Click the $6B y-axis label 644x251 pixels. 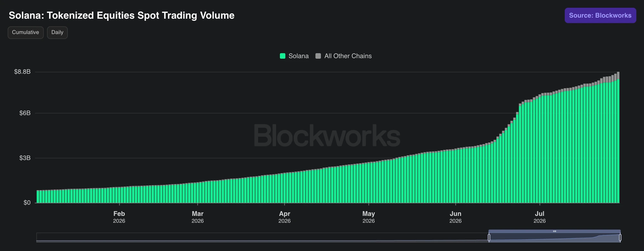pyautogui.click(x=25, y=113)
